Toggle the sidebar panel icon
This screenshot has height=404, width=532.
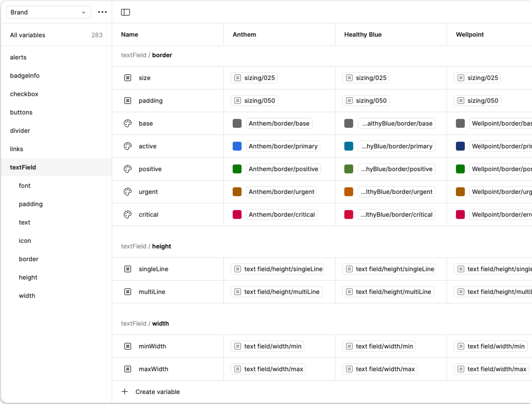pyautogui.click(x=125, y=12)
